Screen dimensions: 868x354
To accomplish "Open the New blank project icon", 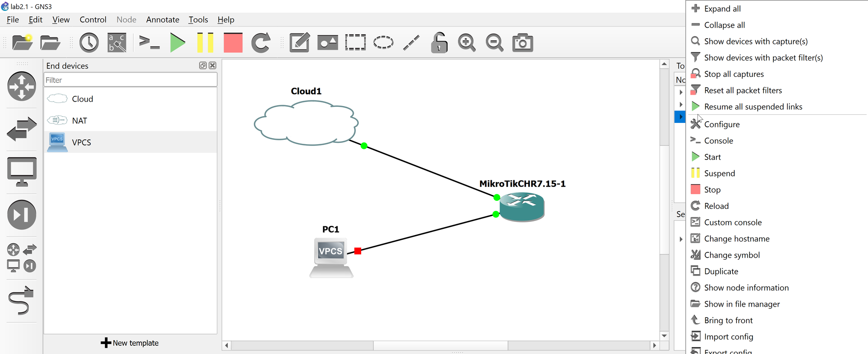I will [22, 43].
